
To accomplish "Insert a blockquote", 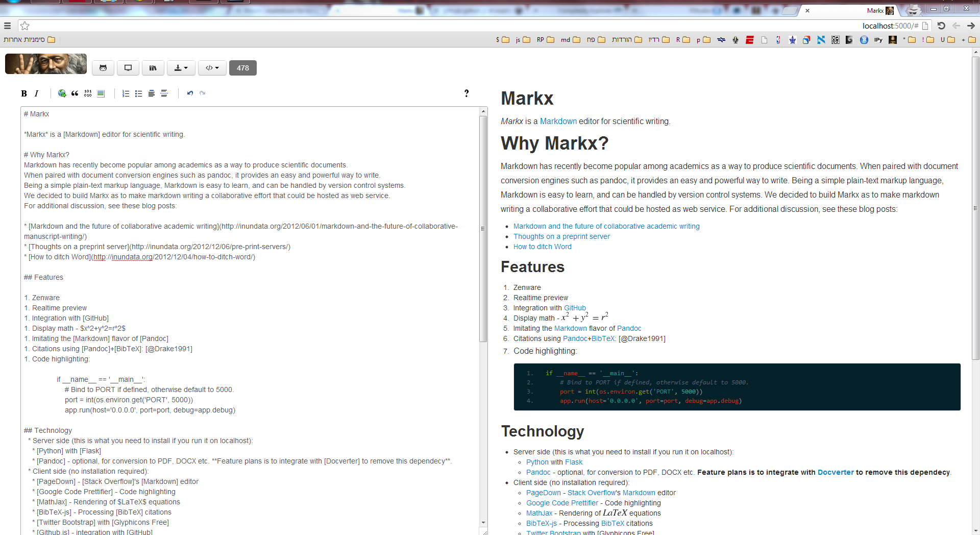I will (75, 93).
